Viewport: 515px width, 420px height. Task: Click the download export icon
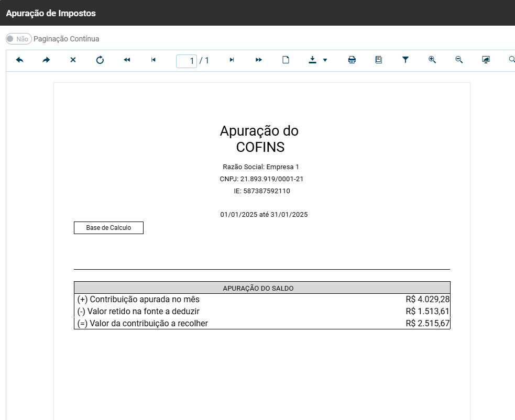313,60
